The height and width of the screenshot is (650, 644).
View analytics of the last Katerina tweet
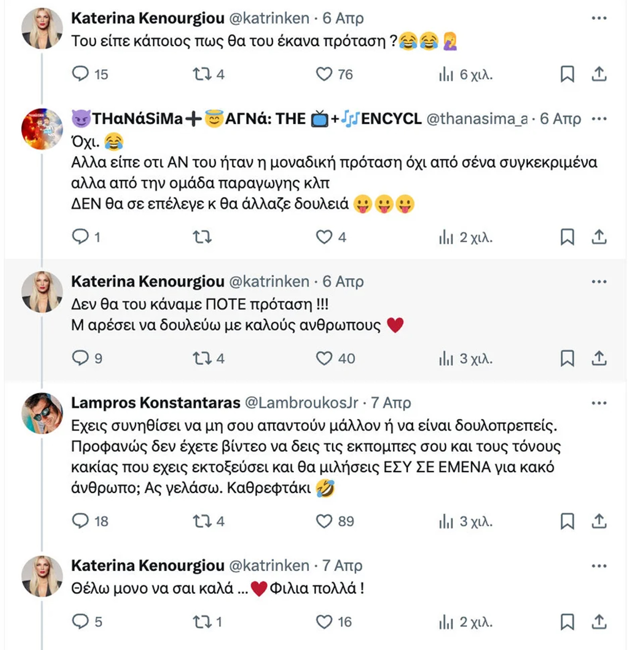[x=446, y=622]
